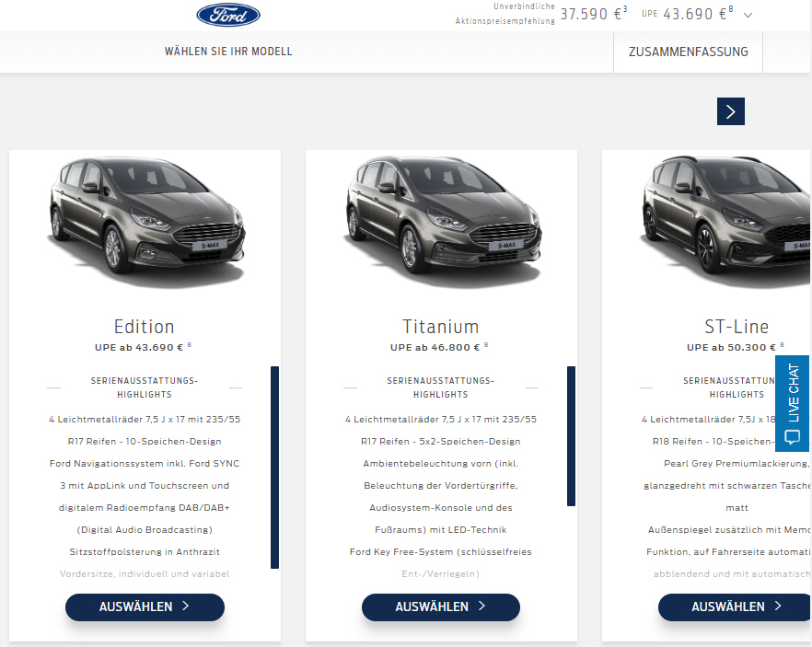Click '(Digital Audio Broadcasting)' text
This screenshot has width=812, height=647.
145,529
